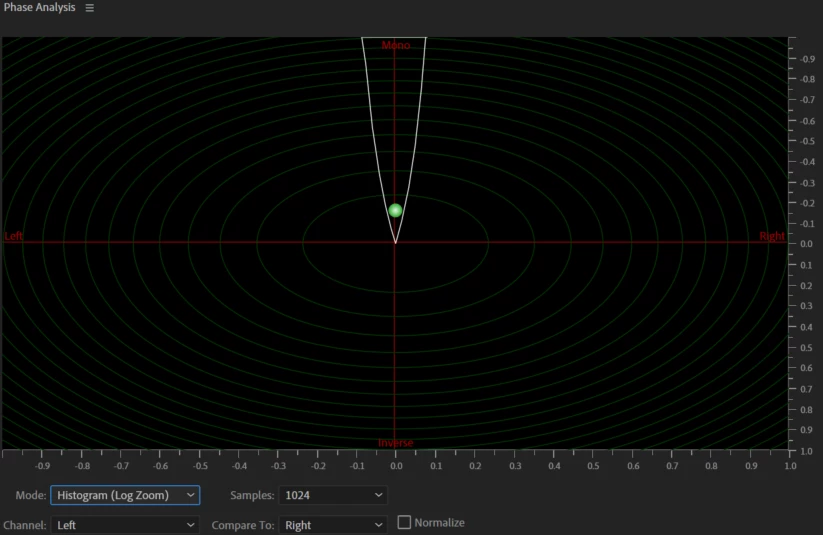
Task: Click the Mono label at the top of the graph
Action: point(396,45)
